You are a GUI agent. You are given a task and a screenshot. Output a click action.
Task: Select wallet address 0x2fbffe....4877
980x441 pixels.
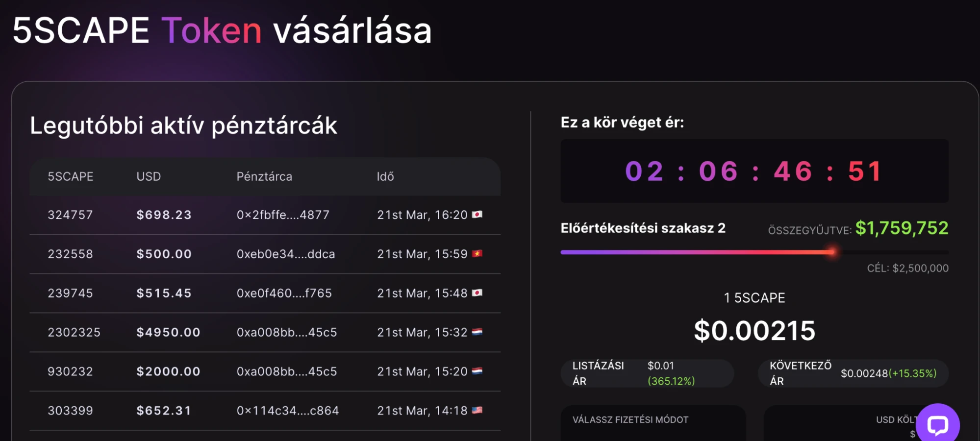pos(283,215)
